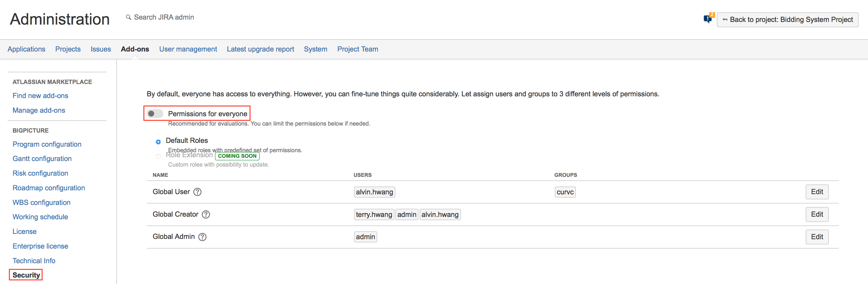Show help for Global User role
The width and height of the screenshot is (868, 284).
coord(197,192)
